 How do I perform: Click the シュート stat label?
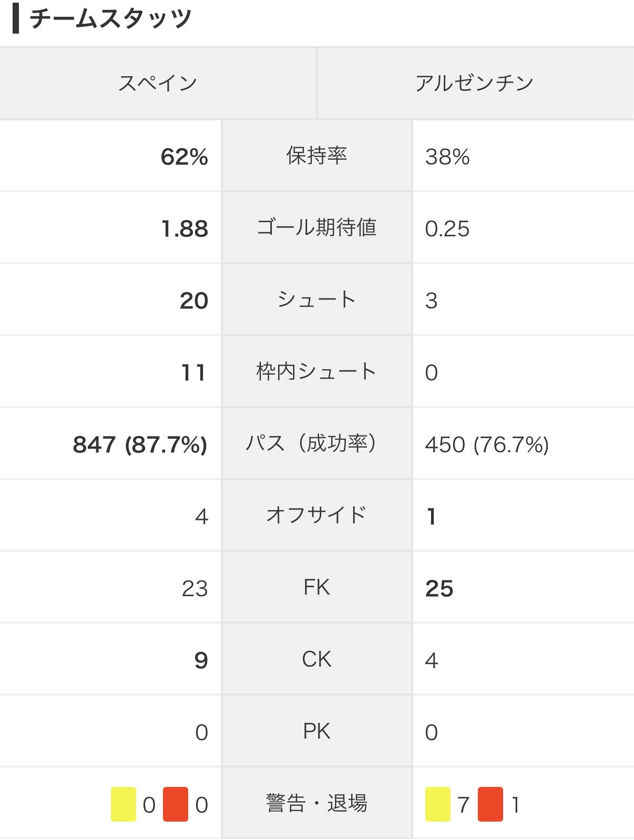tap(316, 299)
